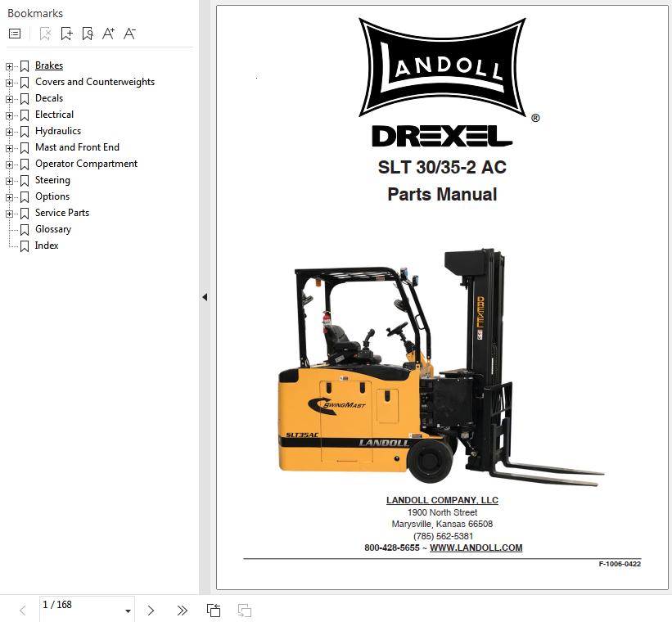The height and width of the screenshot is (622, 672).
Task: Click the (785) 562-5381 phone number
Action: [x=443, y=536]
